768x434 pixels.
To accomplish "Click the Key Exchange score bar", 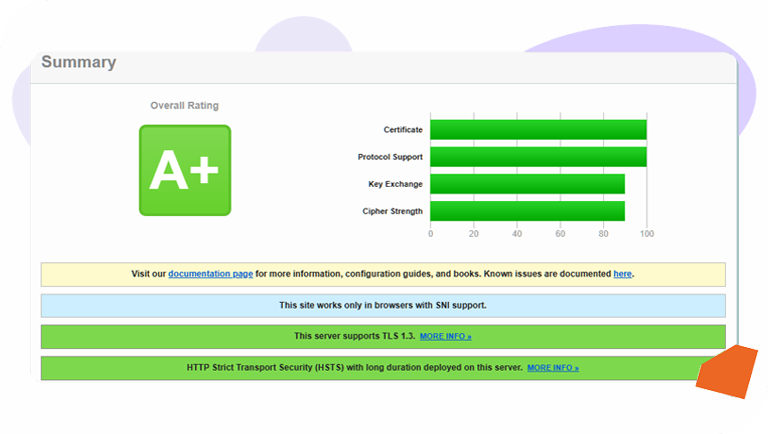I will click(527, 184).
